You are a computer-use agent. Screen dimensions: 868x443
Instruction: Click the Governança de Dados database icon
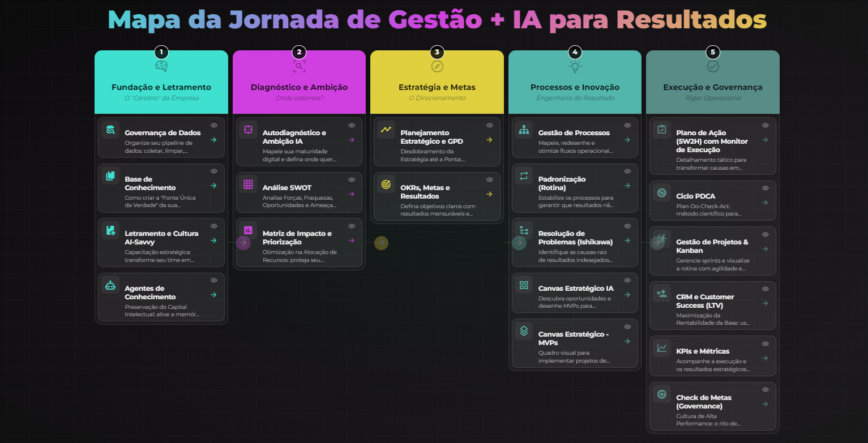pyautogui.click(x=110, y=130)
